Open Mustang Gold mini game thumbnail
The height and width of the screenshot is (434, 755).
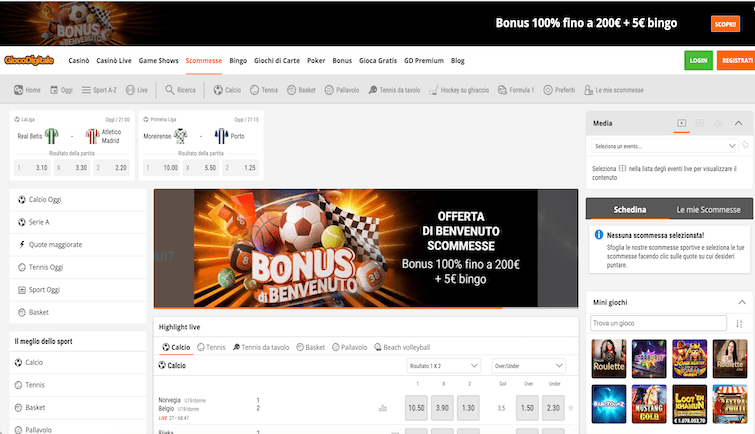(649, 404)
